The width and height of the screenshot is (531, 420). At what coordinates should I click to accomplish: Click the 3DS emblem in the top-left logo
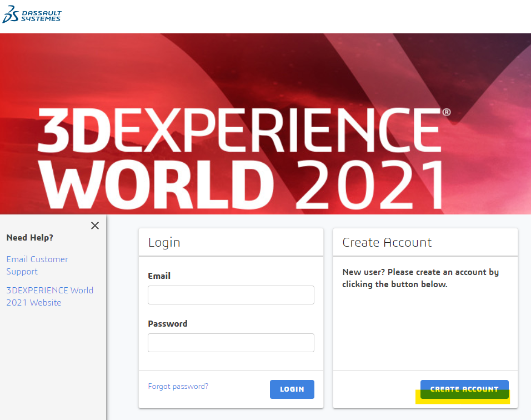11,15
